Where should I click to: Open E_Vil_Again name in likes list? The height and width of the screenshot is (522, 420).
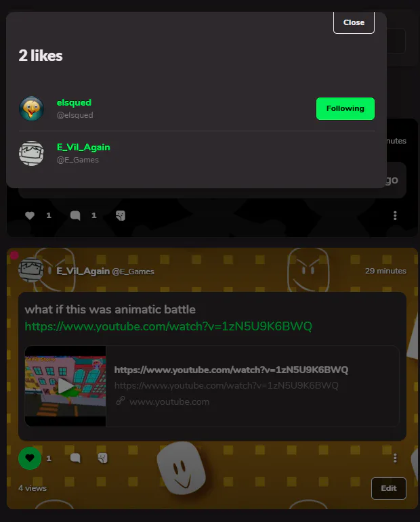(x=83, y=147)
